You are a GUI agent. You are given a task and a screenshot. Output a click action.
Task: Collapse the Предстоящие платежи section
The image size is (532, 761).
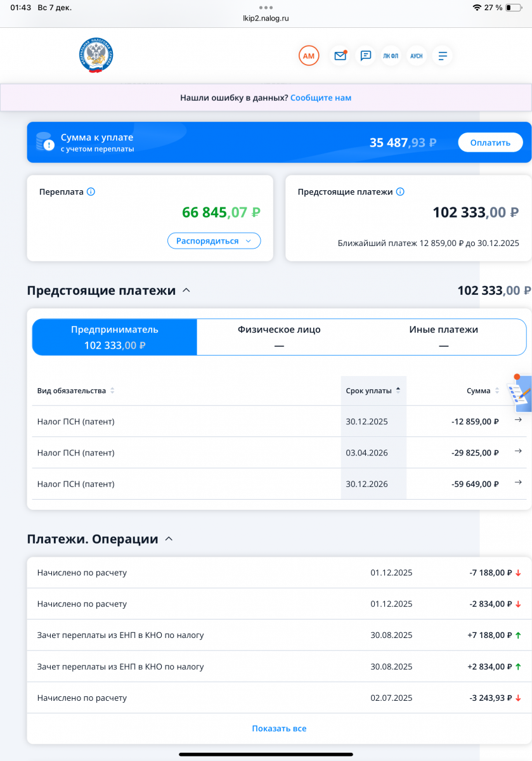(x=186, y=290)
